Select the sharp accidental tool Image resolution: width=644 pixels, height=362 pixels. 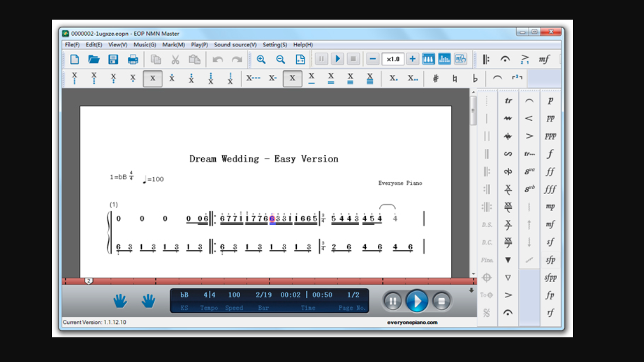pyautogui.click(x=436, y=78)
